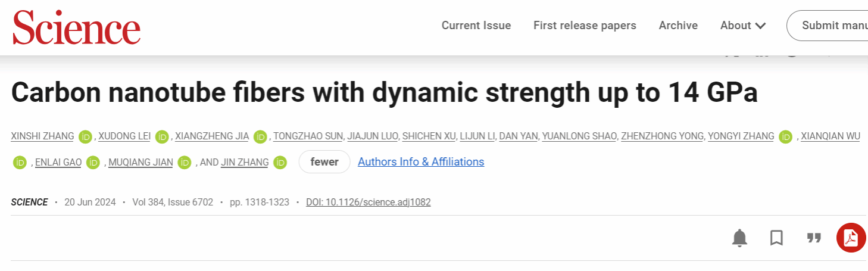The image size is (868, 271).
Task: Bookmark this article with the bookmark icon
Action: pos(776,238)
